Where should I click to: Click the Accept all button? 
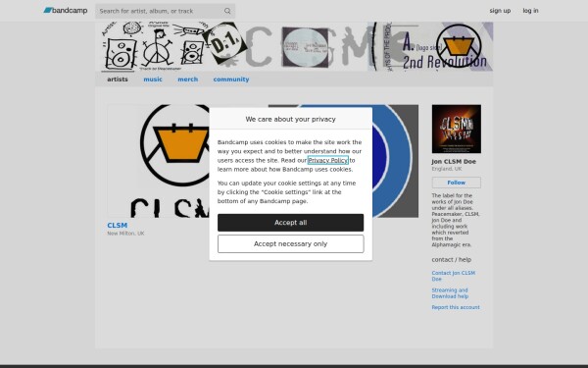point(291,223)
